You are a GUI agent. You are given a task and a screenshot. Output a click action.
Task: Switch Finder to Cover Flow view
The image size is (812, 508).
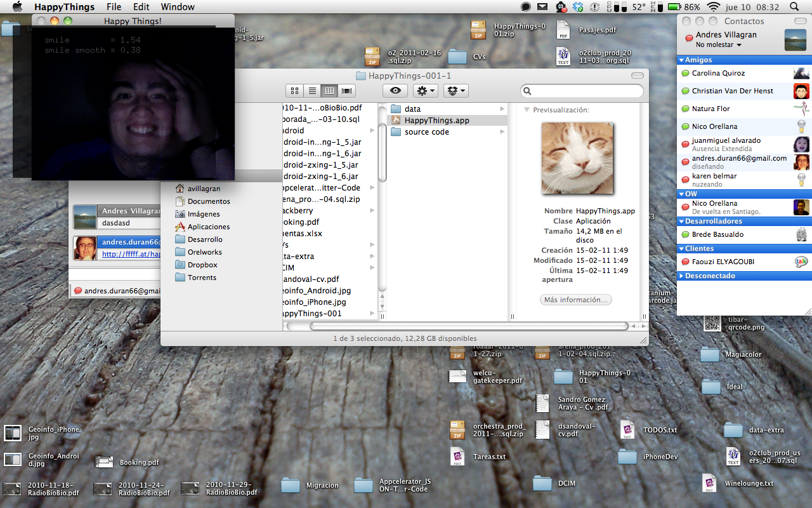pos(346,91)
